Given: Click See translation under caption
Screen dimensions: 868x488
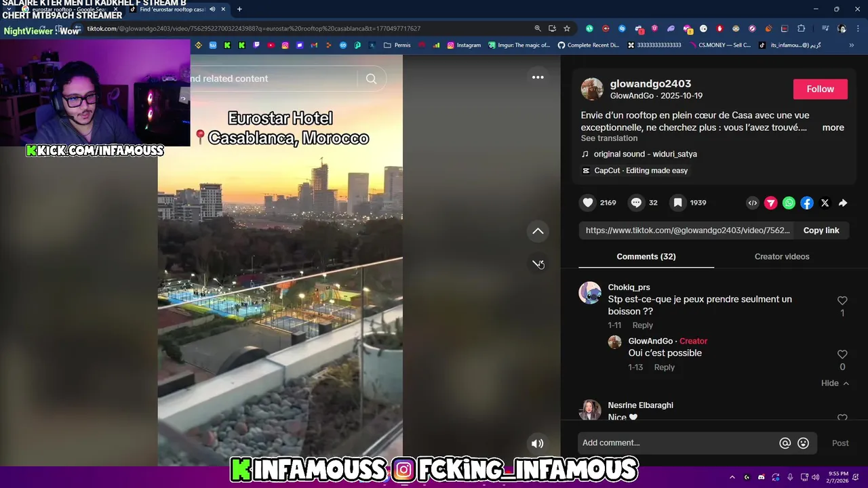Looking at the screenshot, I should pyautogui.click(x=609, y=138).
